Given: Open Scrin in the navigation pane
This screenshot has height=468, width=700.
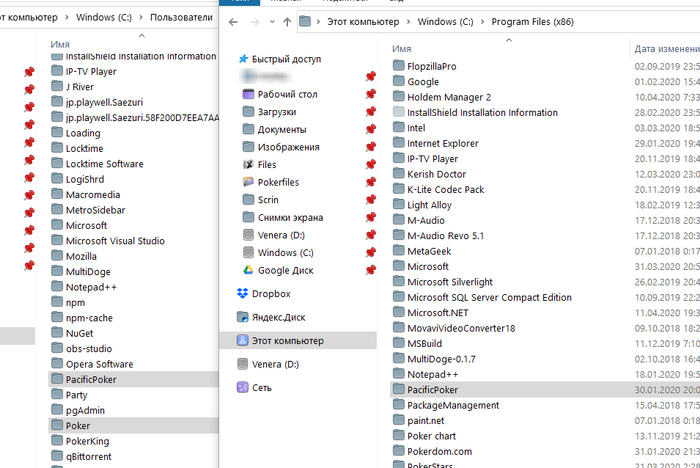Looking at the screenshot, I should (x=268, y=200).
